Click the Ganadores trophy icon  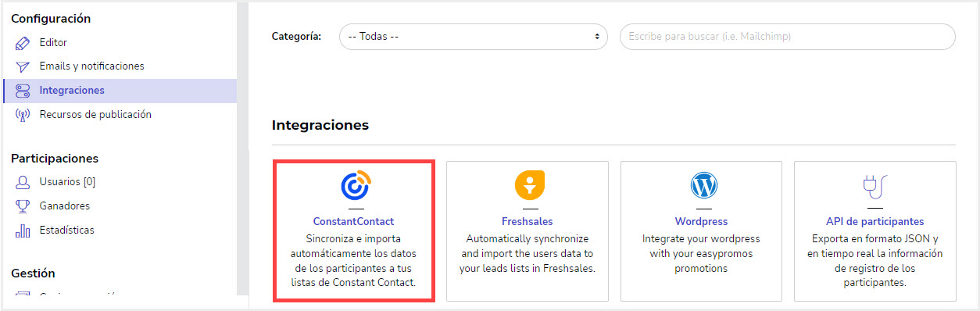click(23, 206)
